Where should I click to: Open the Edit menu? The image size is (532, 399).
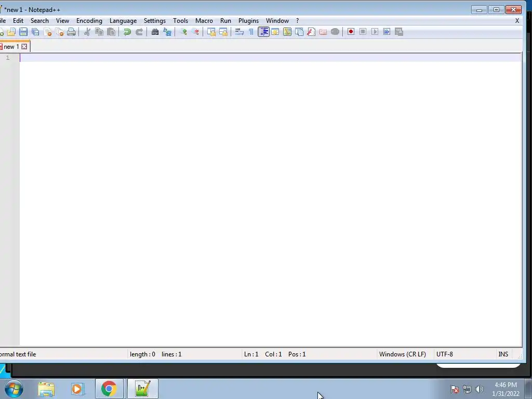point(18,21)
